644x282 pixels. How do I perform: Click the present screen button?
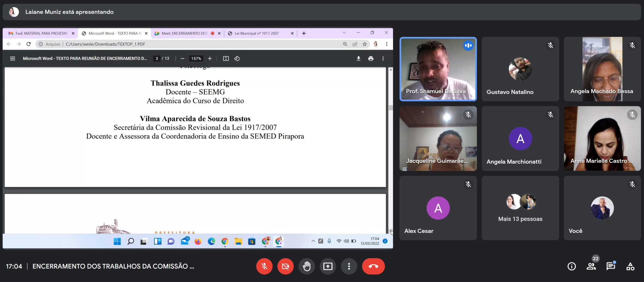click(x=328, y=266)
